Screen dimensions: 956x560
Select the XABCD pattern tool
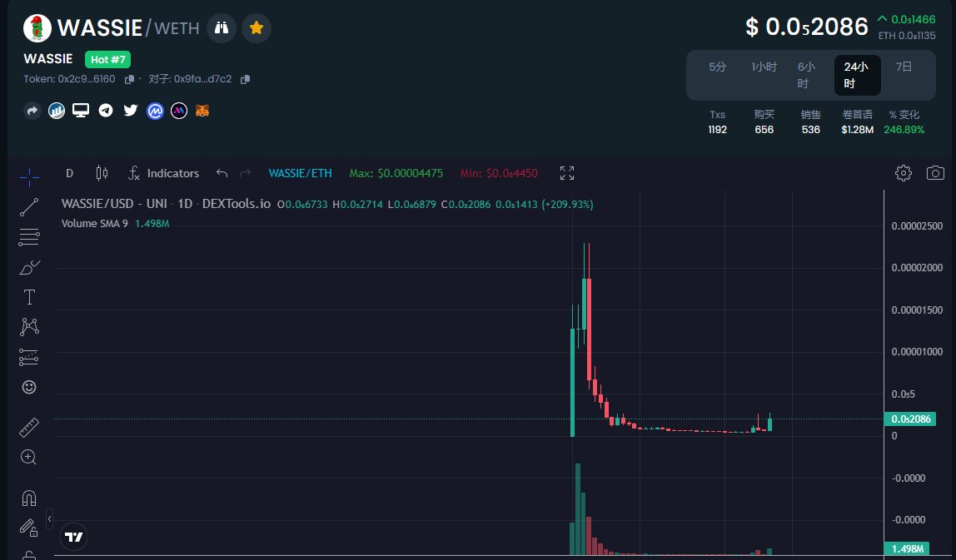click(x=28, y=327)
